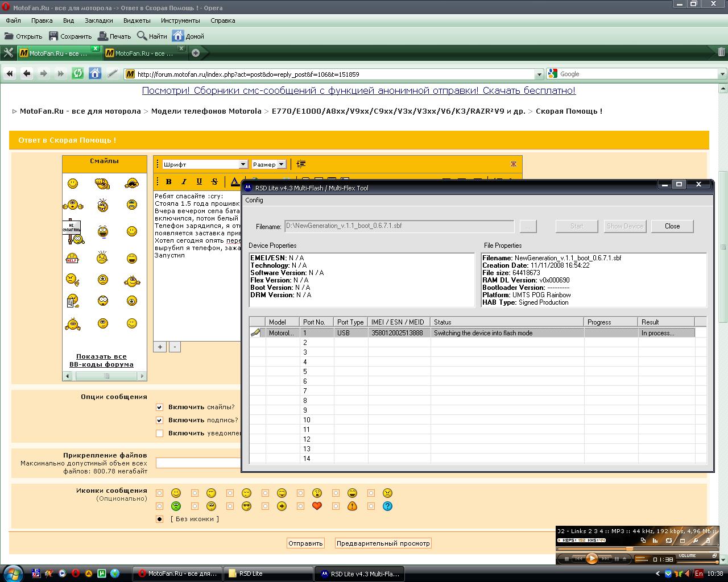Open the Config menu in RSD Lite

(254, 200)
